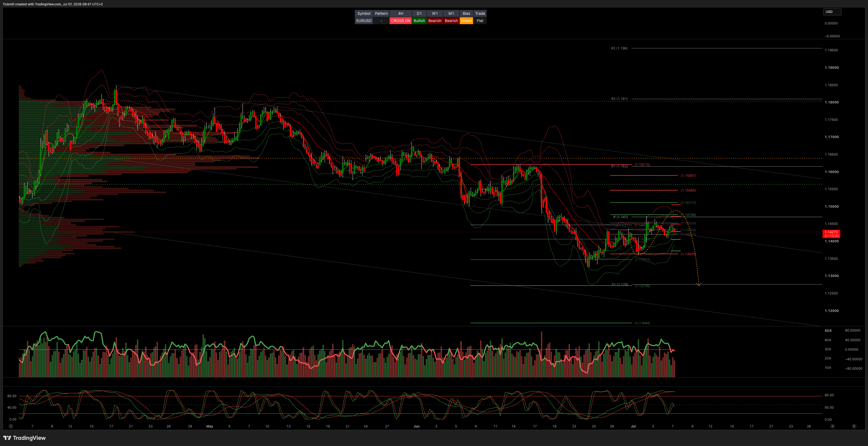
Task: Click the Jul marker on time axis
Action: click(x=633, y=426)
